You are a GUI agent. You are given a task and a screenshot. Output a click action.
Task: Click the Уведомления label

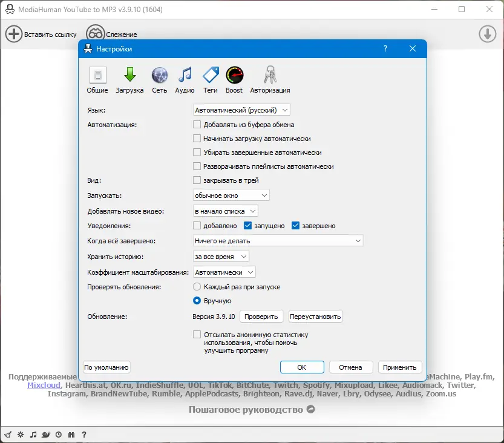tap(109, 226)
